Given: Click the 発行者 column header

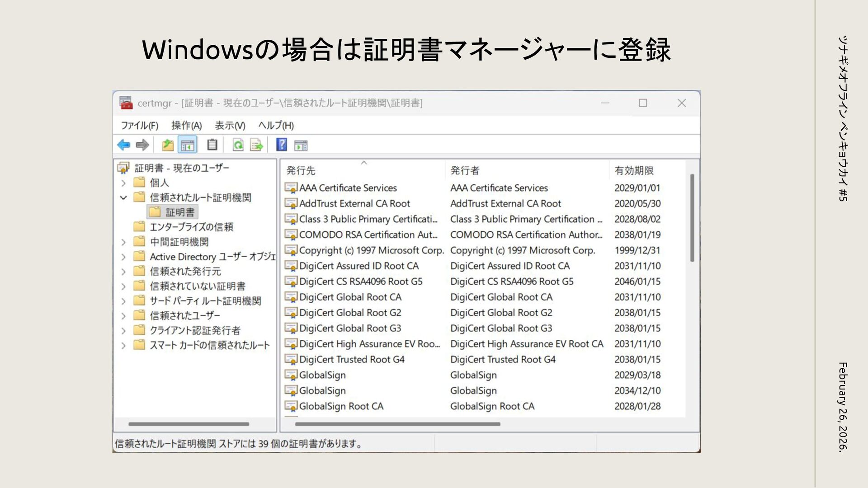Looking at the screenshot, I should [465, 171].
